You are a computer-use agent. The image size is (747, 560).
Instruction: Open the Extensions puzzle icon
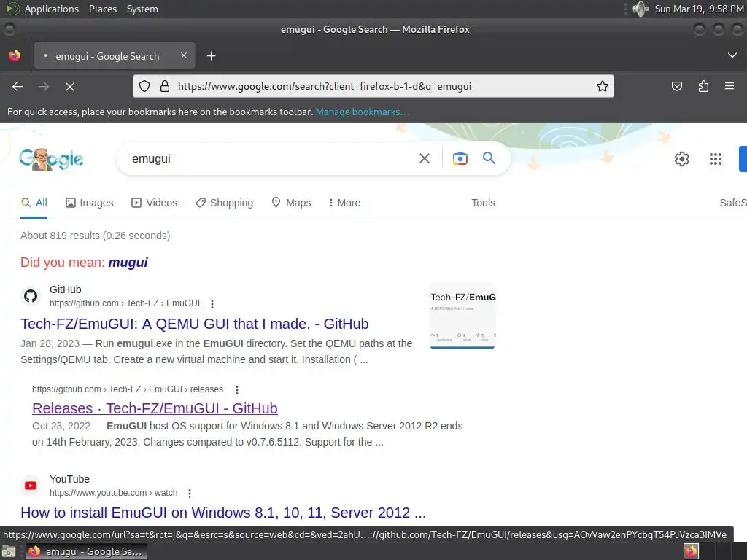point(703,86)
